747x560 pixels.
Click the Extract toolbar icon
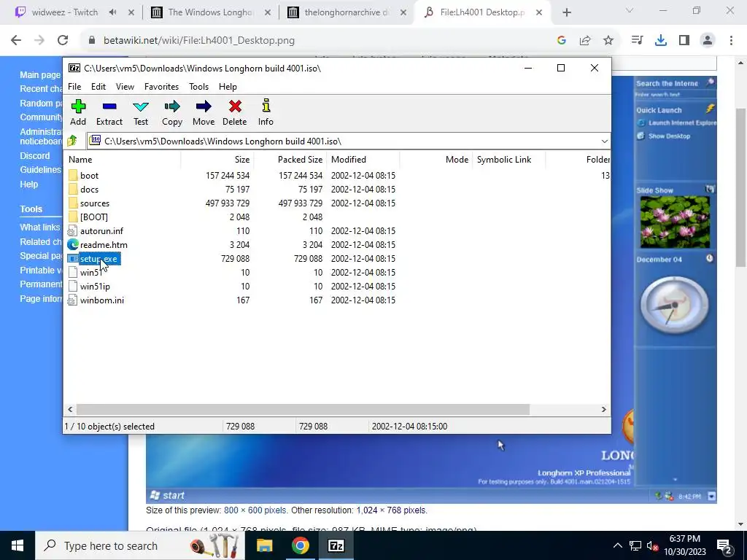109,106
